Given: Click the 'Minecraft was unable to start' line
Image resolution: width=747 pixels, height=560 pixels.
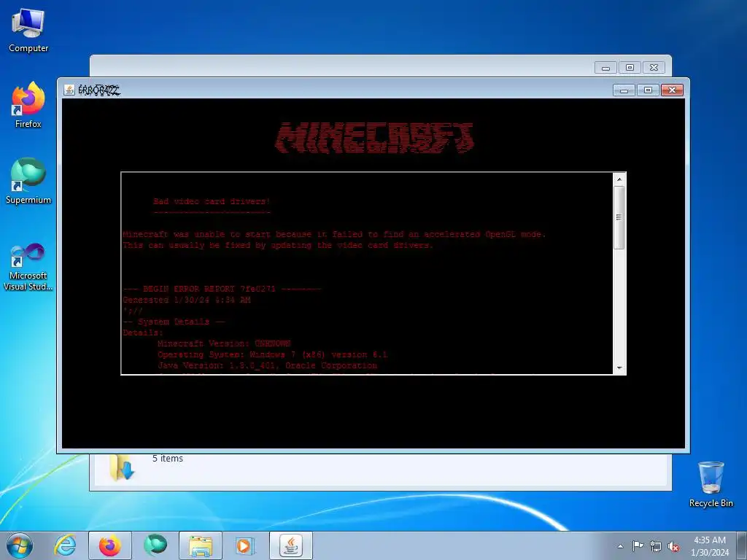Looking at the screenshot, I should coord(334,234).
